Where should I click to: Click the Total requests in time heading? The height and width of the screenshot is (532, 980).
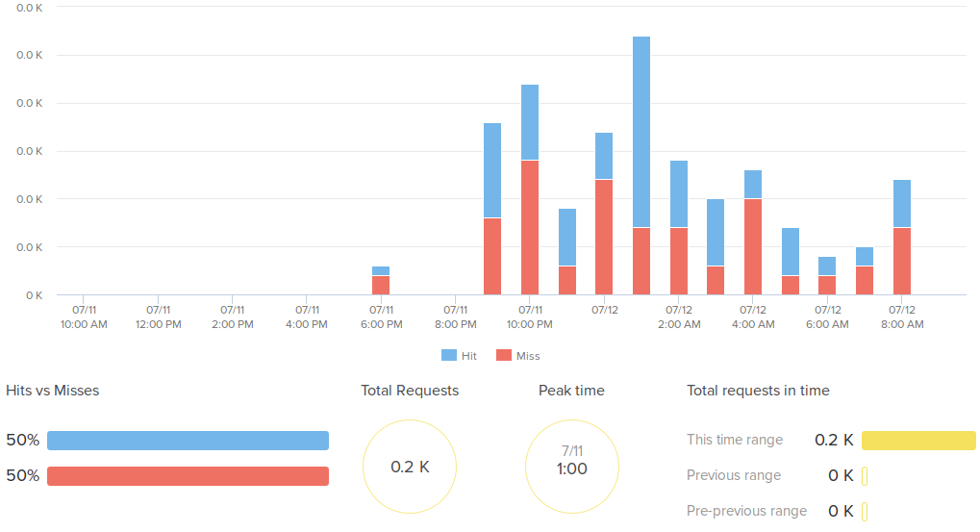(x=758, y=391)
